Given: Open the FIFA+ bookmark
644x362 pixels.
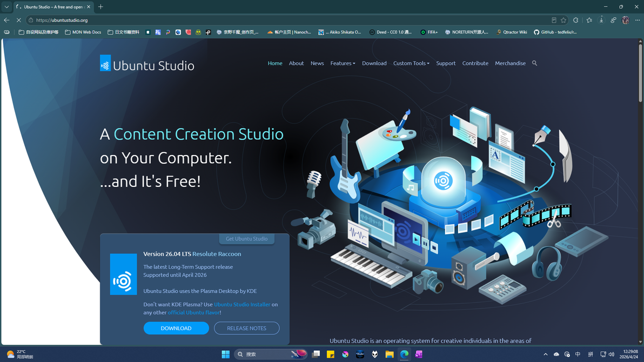Looking at the screenshot, I should click(x=429, y=32).
